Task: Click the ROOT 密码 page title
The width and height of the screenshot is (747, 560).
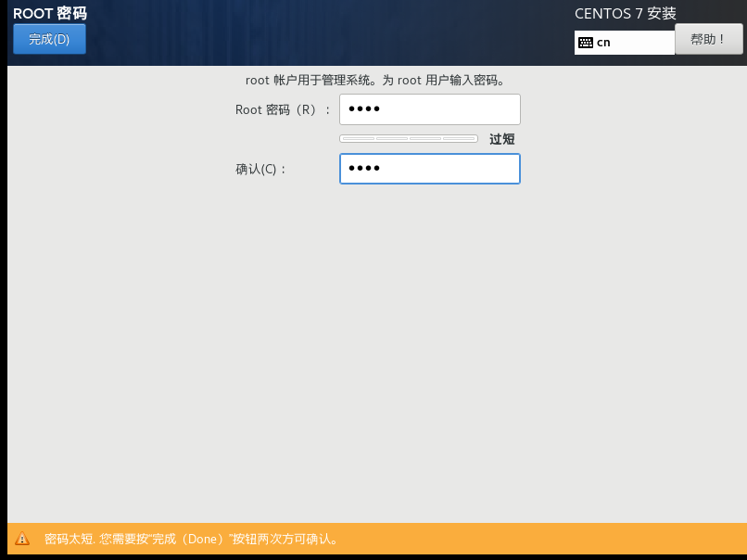Action: tap(50, 13)
